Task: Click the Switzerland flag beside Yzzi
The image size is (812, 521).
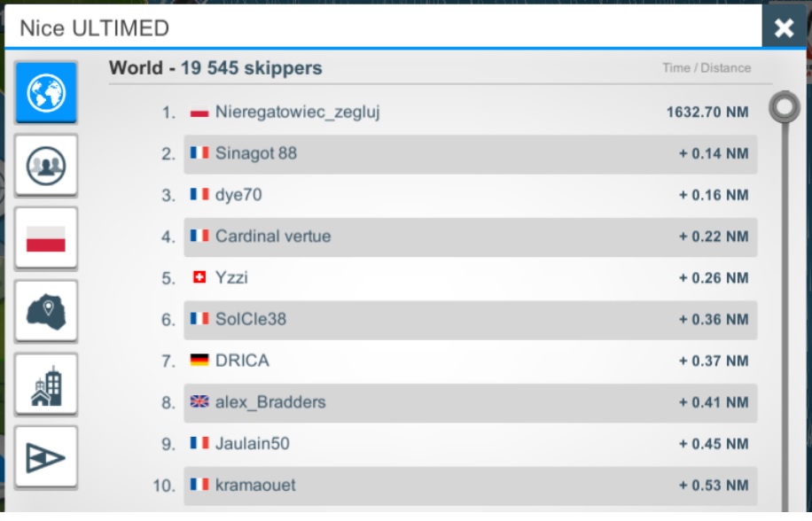Action: (x=199, y=278)
